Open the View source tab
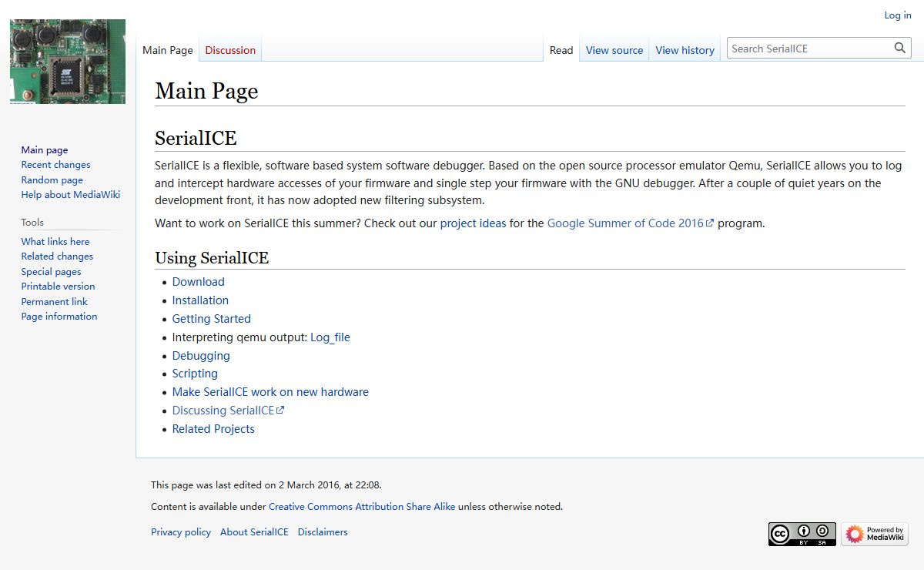The width and height of the screenshot is (924, 570). click(x=614, y=50)
